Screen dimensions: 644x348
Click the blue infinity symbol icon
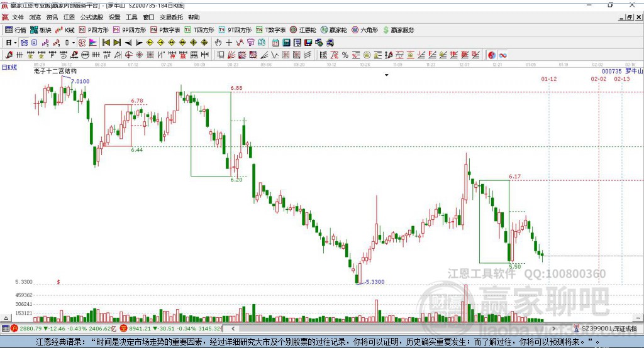coord(502,55)
